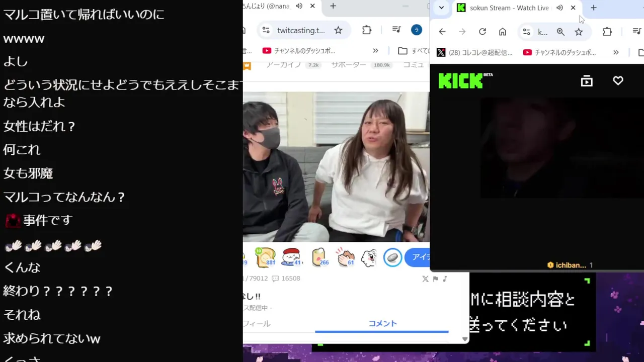Click the blue アイテム button
Image resolution: width=644 pixels, height=362 pixels.
tap(418, 257)
